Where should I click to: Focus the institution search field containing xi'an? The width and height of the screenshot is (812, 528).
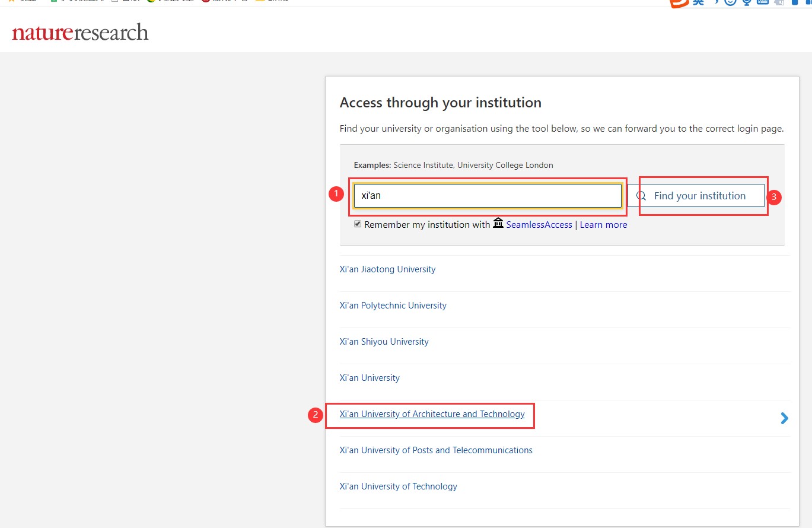pyautogui.click(x=488, y=196)
